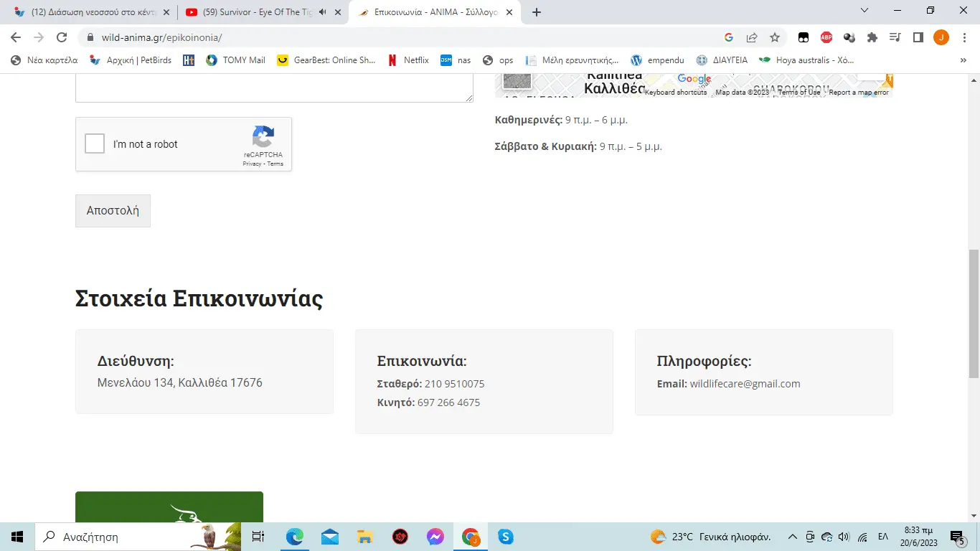This screenshot has height=551, width=980.
Task: Click the Αποστολή submit button
Action: pyautogui.click(x=113, y=211)
